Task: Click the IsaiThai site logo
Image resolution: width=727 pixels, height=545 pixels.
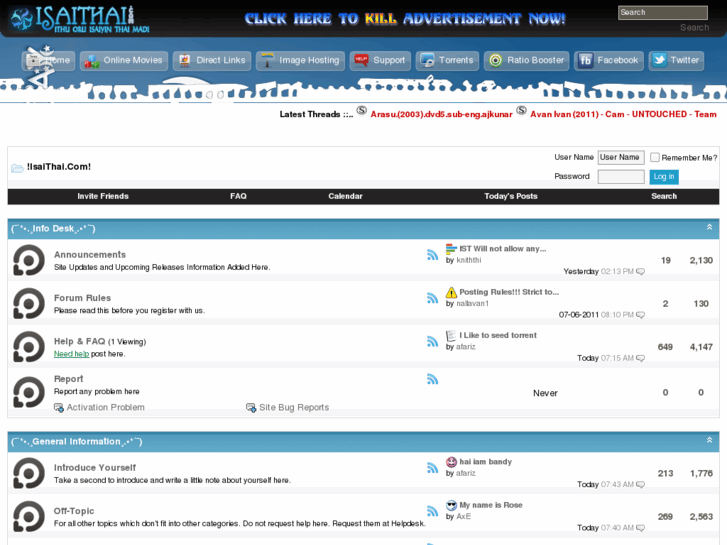Action: pyautogui.click(x=79, y=19)
